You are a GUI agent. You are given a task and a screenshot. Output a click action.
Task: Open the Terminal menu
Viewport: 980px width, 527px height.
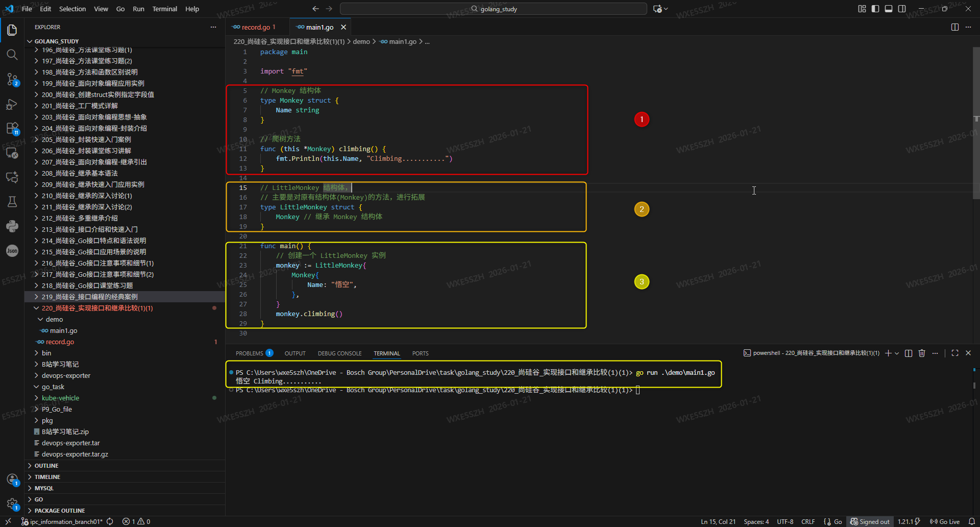click(164, 9)
